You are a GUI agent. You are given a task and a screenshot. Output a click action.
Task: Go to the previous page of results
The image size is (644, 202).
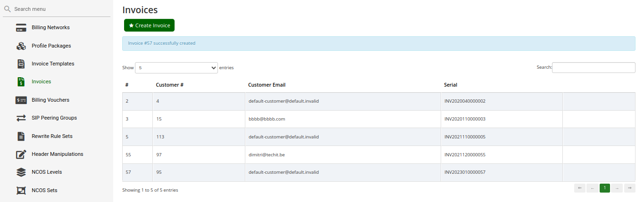(593, 188)
